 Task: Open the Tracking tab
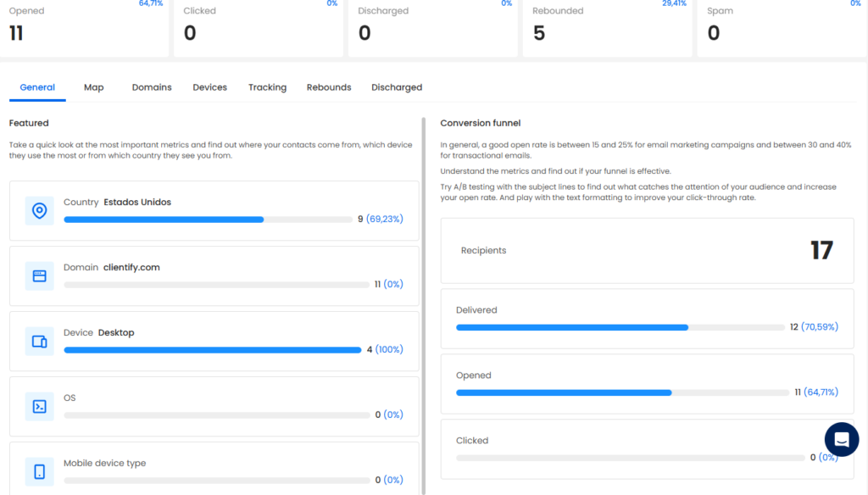267,87
